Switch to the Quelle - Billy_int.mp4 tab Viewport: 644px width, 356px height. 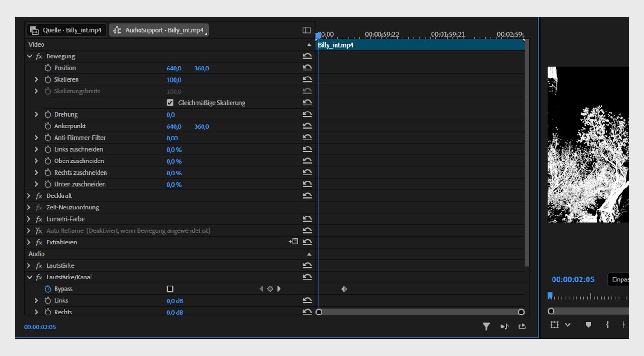[x=67, y=30]
